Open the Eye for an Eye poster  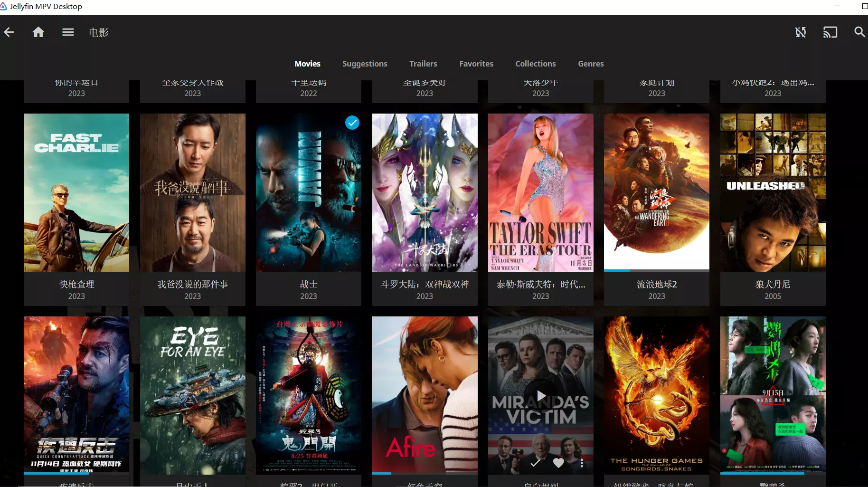coord(192,395)
